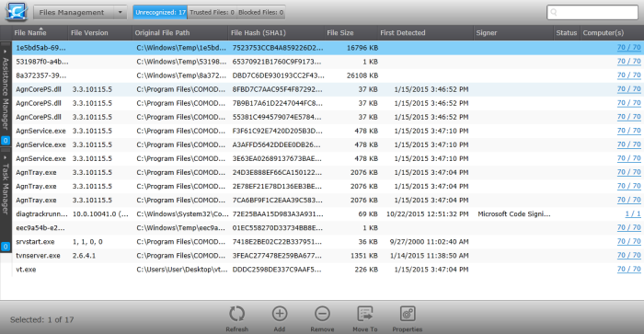Expand the Assistance Manager side panel

(6, 93)
